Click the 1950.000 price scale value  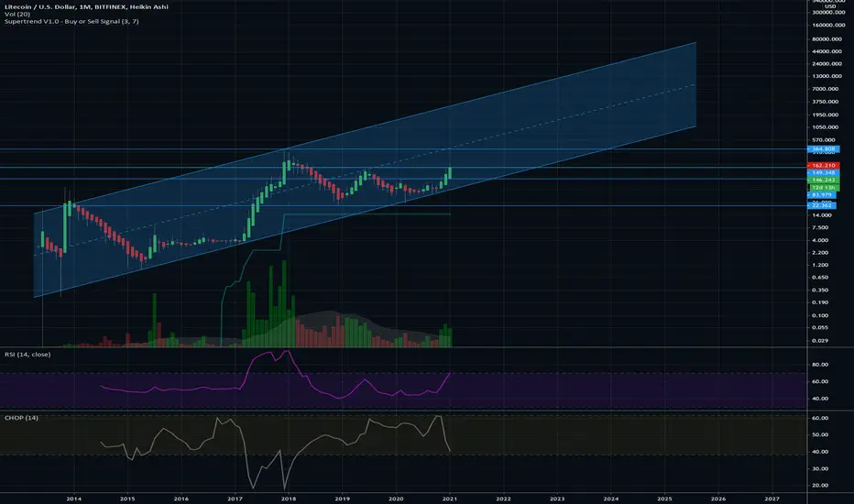(x=825, y=115)
